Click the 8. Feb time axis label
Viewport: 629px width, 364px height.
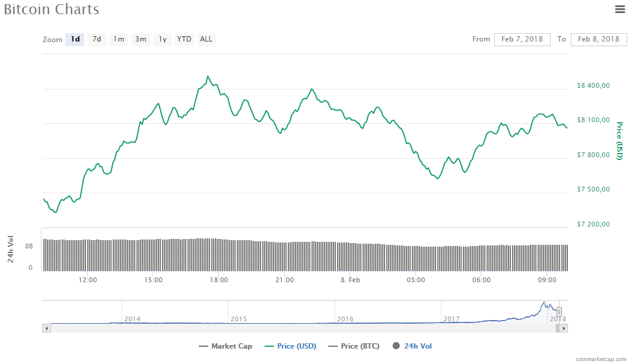pos(350,280)
